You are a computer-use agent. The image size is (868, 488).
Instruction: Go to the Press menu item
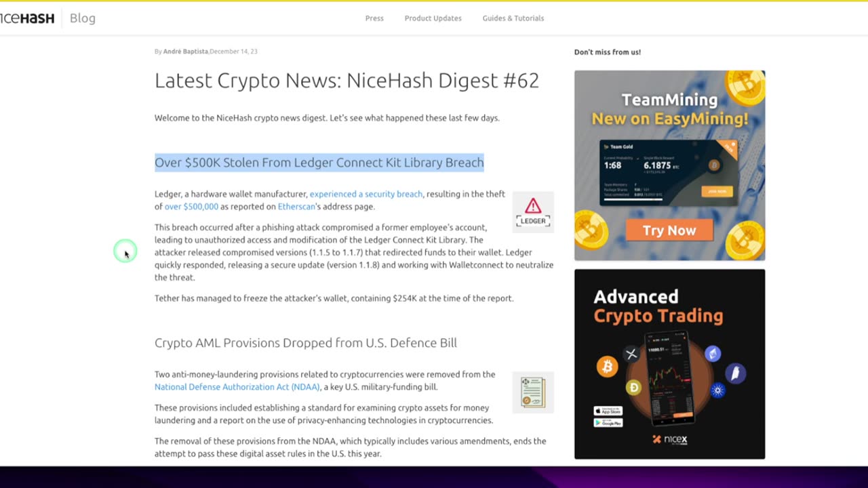374,18
